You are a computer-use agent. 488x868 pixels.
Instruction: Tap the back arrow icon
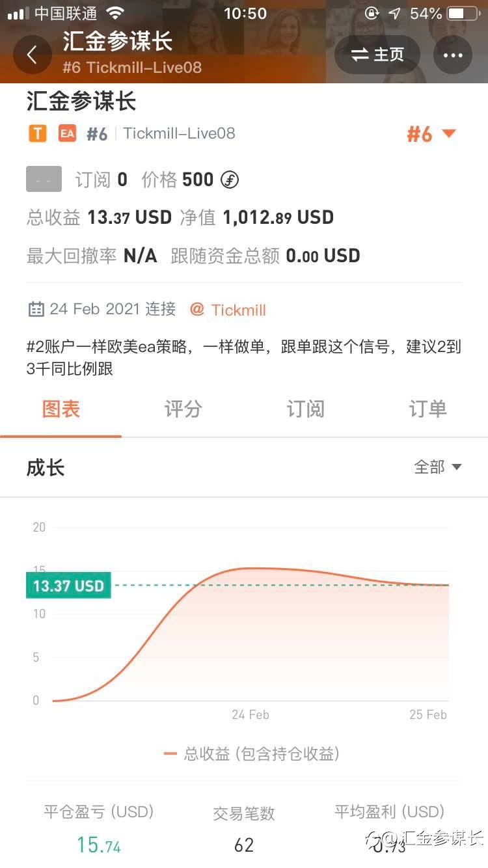click(32, 55)
